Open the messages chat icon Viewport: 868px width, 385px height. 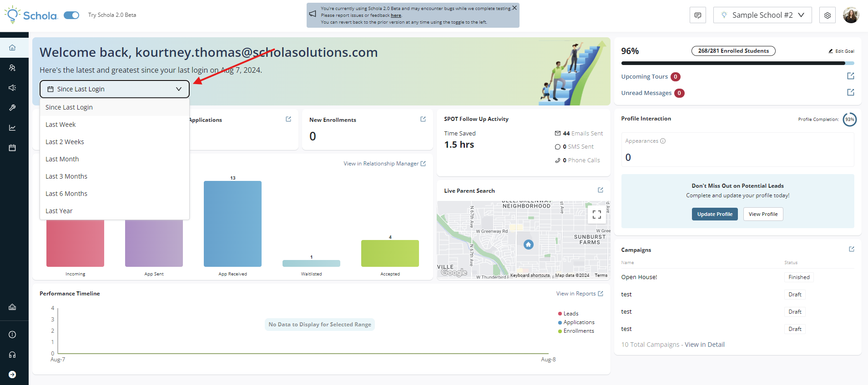point(698,15)
